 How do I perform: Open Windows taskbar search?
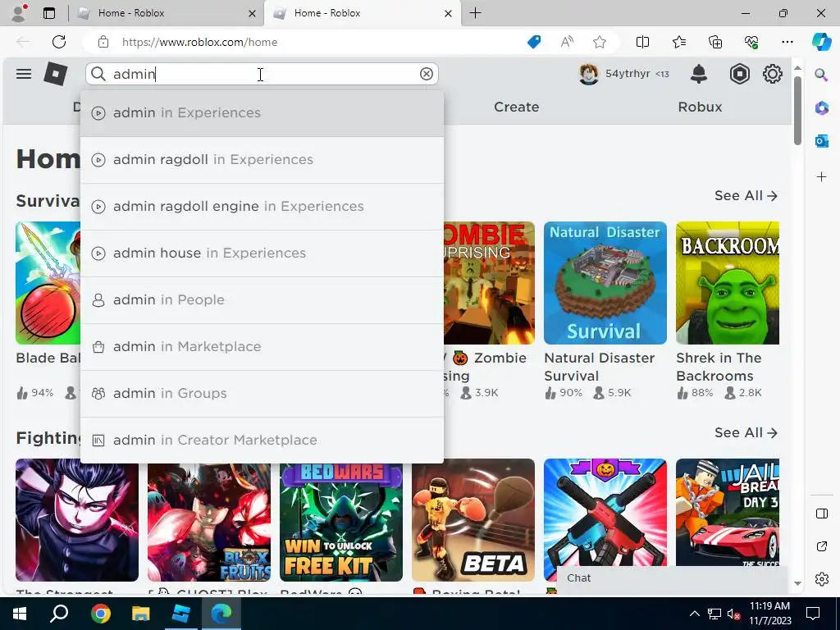click(59, 614)
